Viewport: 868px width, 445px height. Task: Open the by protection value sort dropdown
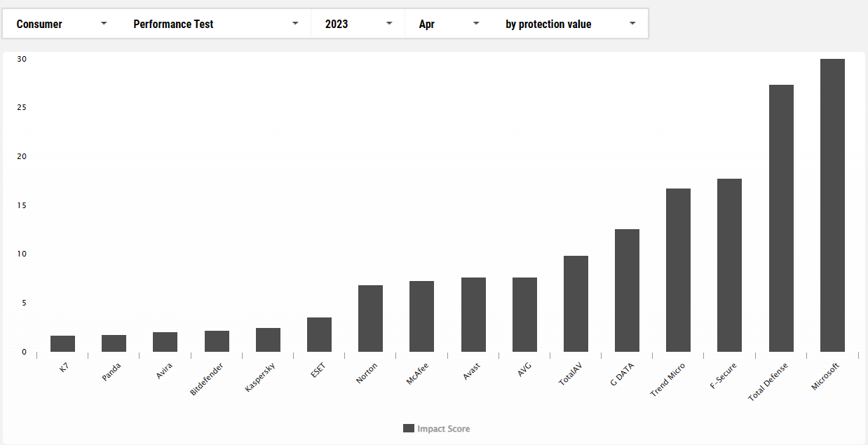tap(570, 24)
